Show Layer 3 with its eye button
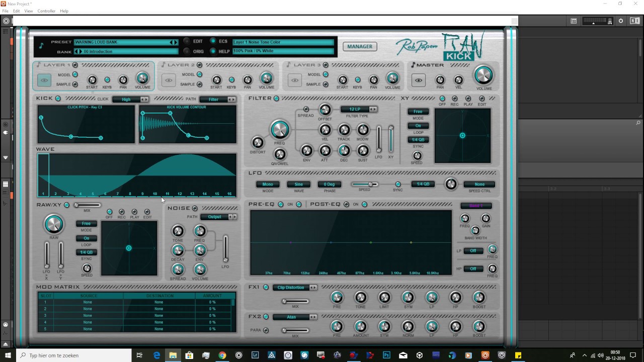Viewport: 644px width, 362px height. [x=295, y=80]
